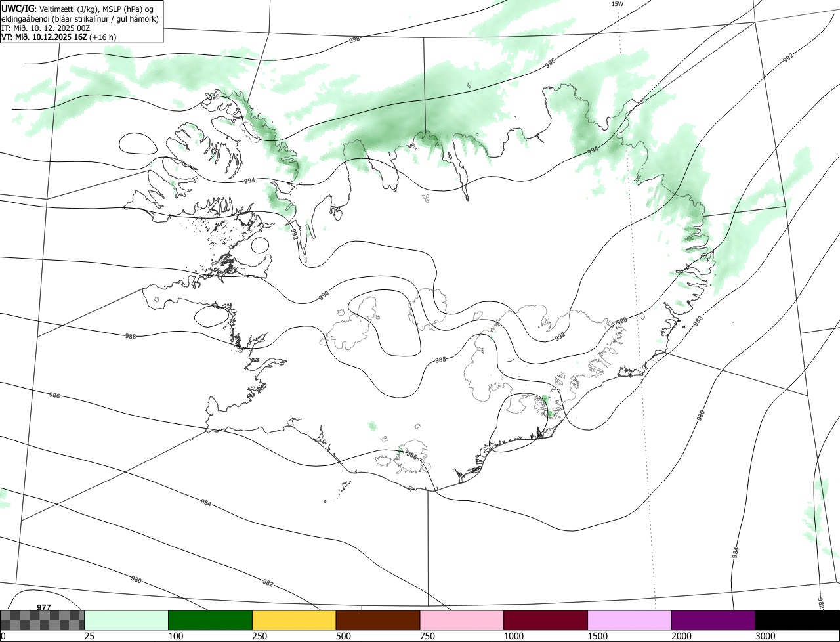The width and height of the screenshot is (840, 642).
Task: Click the "998" isobar label
Action: (x=354, y=40)
